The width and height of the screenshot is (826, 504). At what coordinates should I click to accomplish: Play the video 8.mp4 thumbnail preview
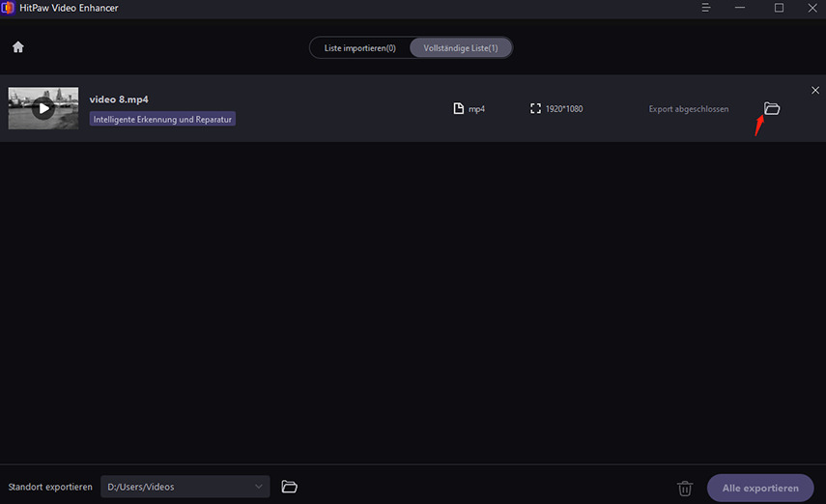coord(43,108)
